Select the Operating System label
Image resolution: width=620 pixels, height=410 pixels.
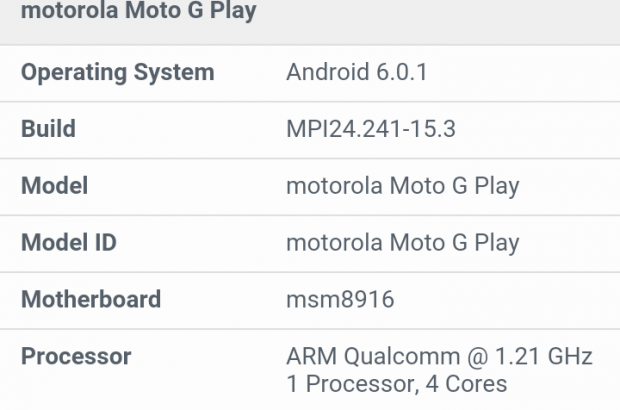(x=117, y=73)
